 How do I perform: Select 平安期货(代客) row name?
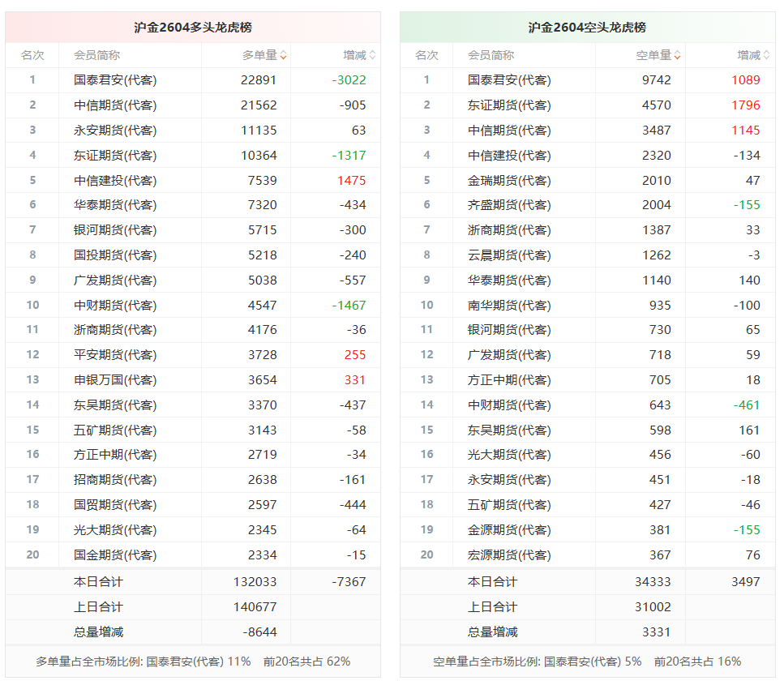tap(115, 355)
